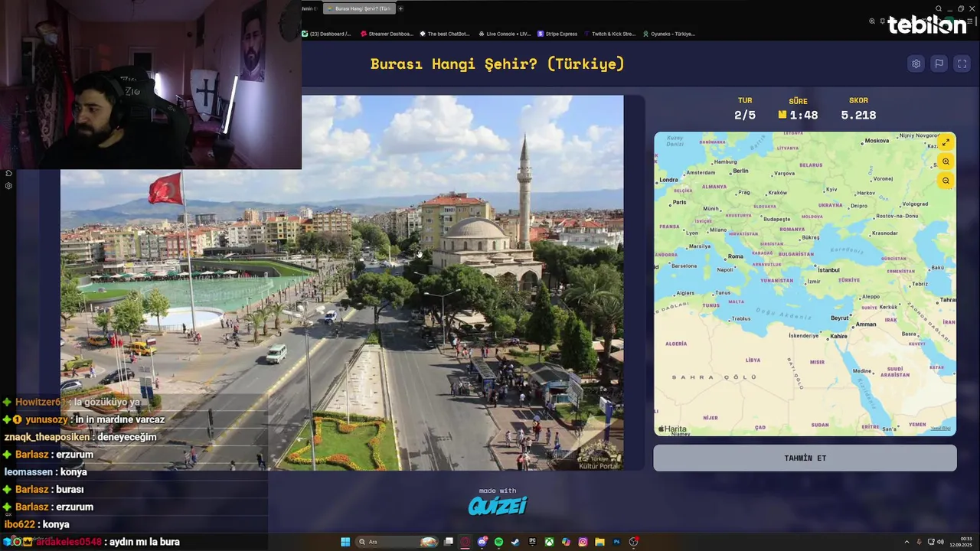Open Instagram from the taskbar
The width and height of the screenshot is (980, 551).
(x=583, y=542)
